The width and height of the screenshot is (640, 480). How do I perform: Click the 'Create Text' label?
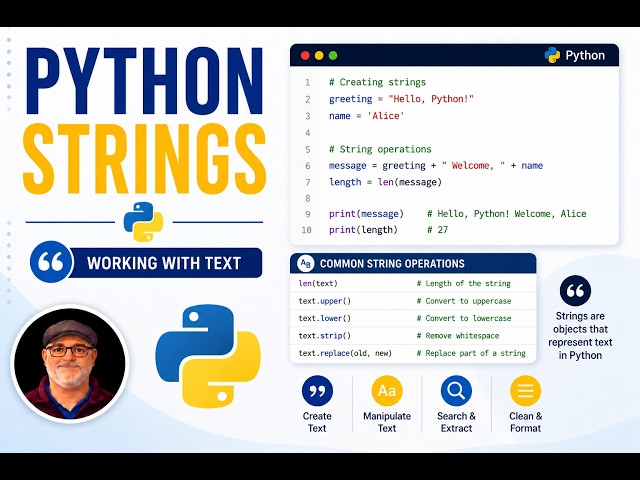tap(317, 422)
